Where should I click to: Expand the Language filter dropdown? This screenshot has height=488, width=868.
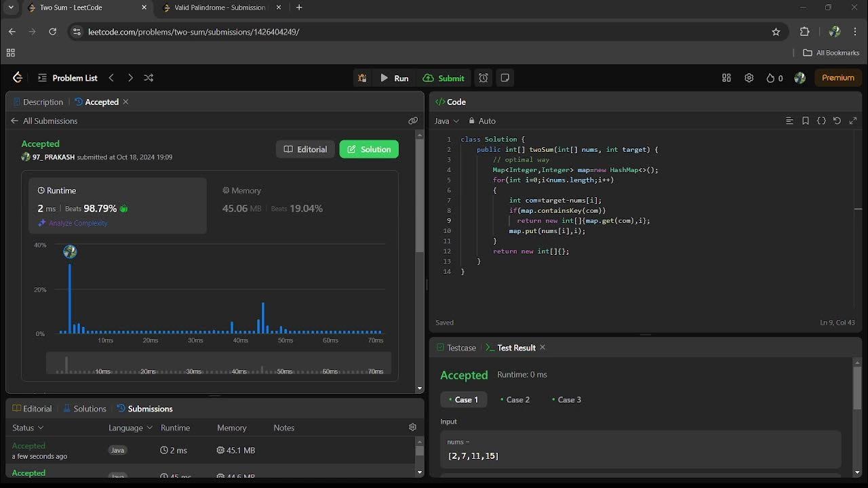pyautogui.click(x=130, y=428)
